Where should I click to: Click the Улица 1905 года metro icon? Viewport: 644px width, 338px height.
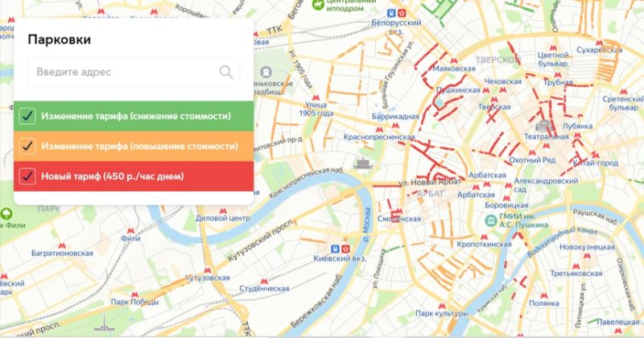click(316, 97)
